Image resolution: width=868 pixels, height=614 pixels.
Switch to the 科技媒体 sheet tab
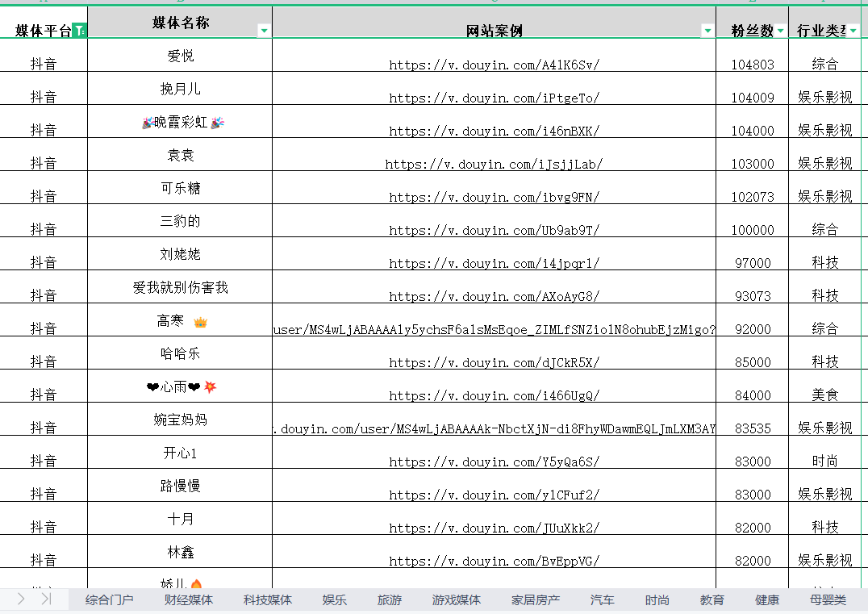coord(267,599)
